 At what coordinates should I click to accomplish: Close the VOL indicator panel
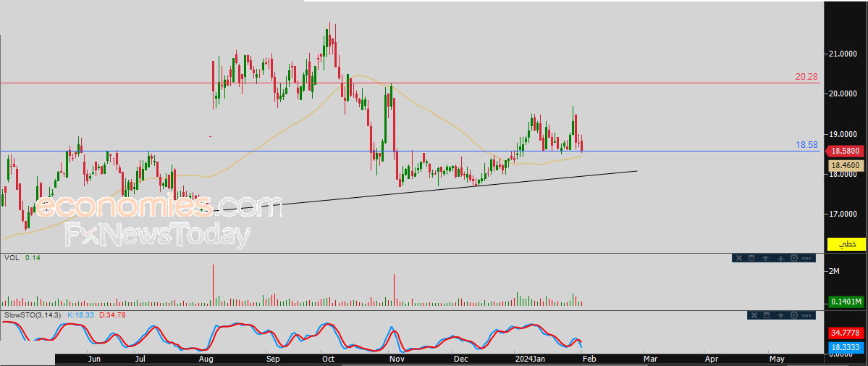739,258
